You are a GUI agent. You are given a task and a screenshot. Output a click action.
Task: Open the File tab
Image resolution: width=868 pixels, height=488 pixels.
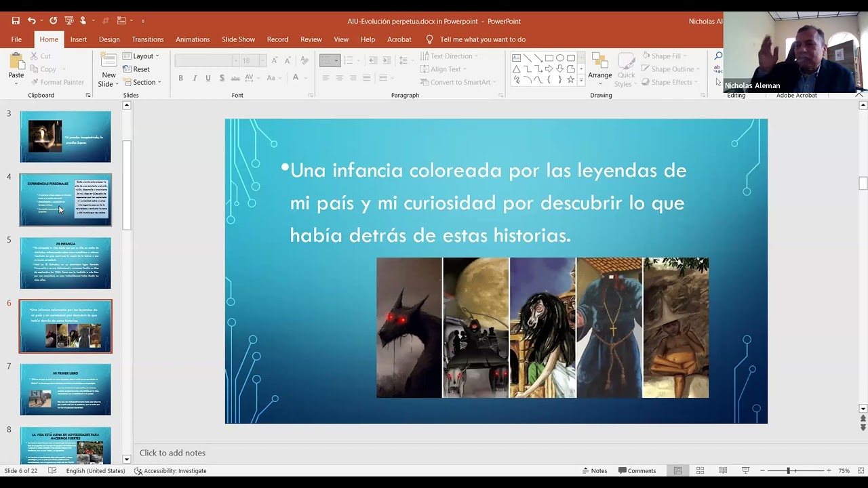click(16, 39)
